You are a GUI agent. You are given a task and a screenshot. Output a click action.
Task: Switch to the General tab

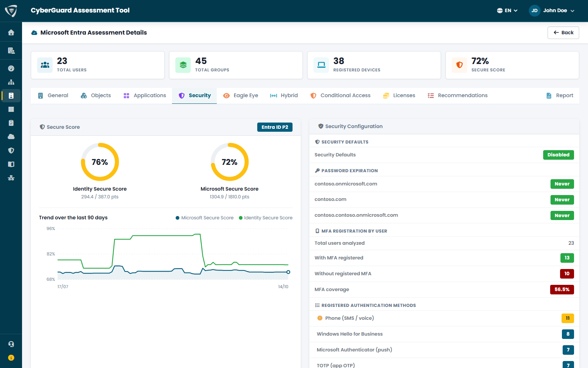pos(53,96)
